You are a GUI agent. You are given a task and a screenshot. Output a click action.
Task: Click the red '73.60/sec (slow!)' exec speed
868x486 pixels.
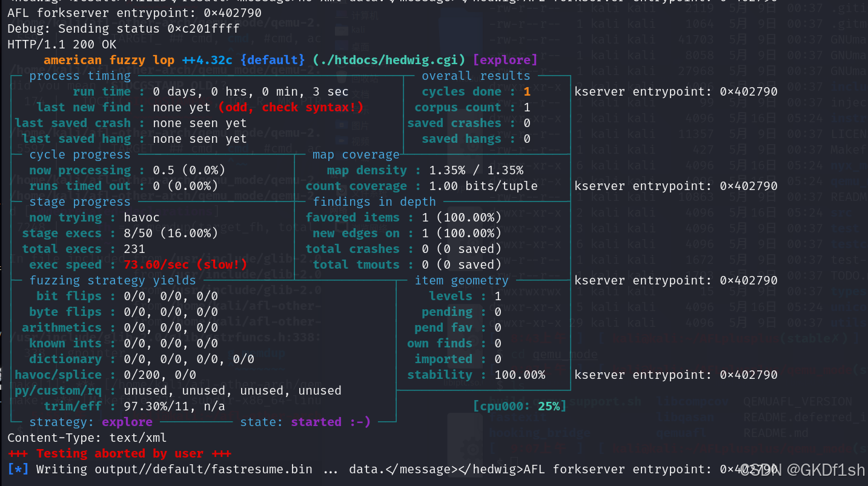tap(185, 264)
